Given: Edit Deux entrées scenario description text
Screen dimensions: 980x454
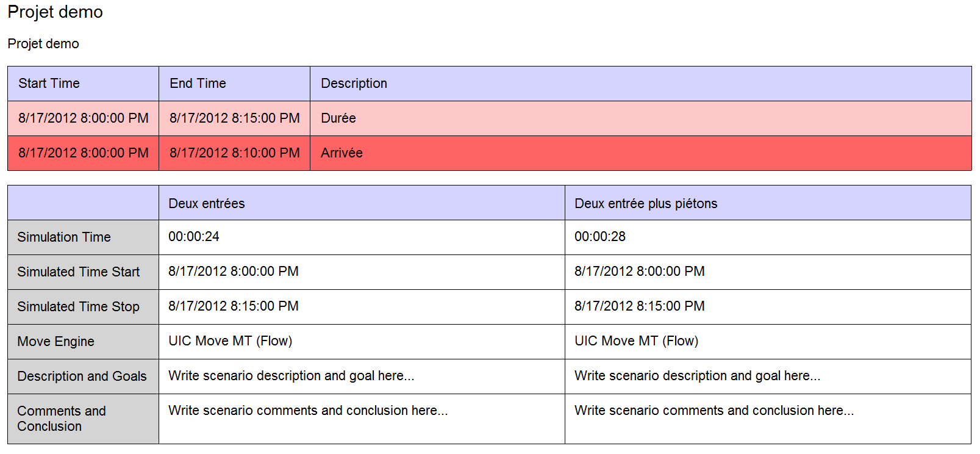Looking at the screenshot, I should tap(291, 376).
